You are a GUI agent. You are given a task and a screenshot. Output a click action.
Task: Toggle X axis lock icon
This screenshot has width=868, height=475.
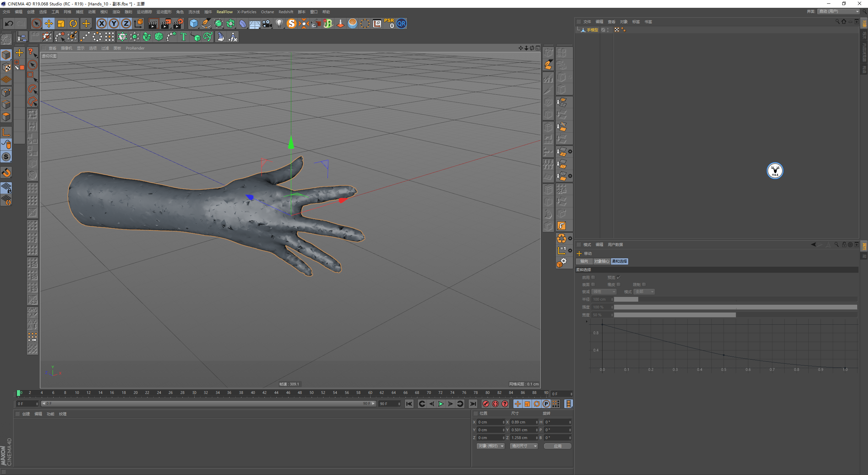click(x=101, y=23)
